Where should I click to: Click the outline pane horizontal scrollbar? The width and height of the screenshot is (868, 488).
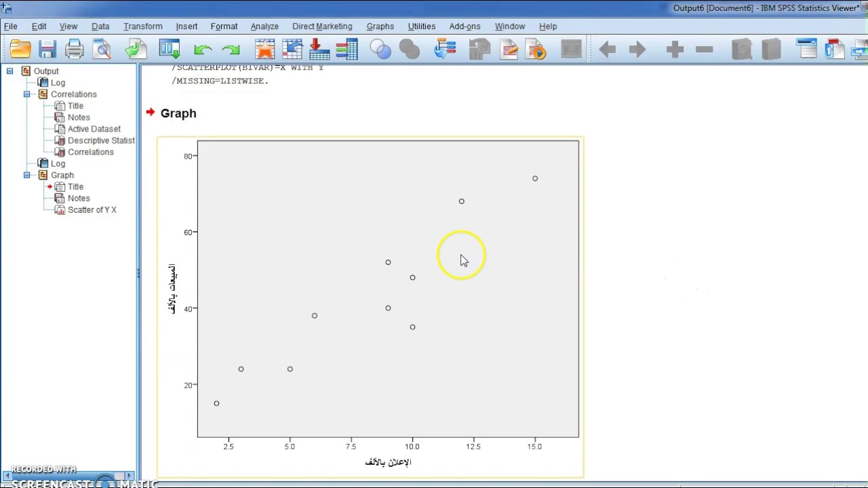click(x=68, y=476)
